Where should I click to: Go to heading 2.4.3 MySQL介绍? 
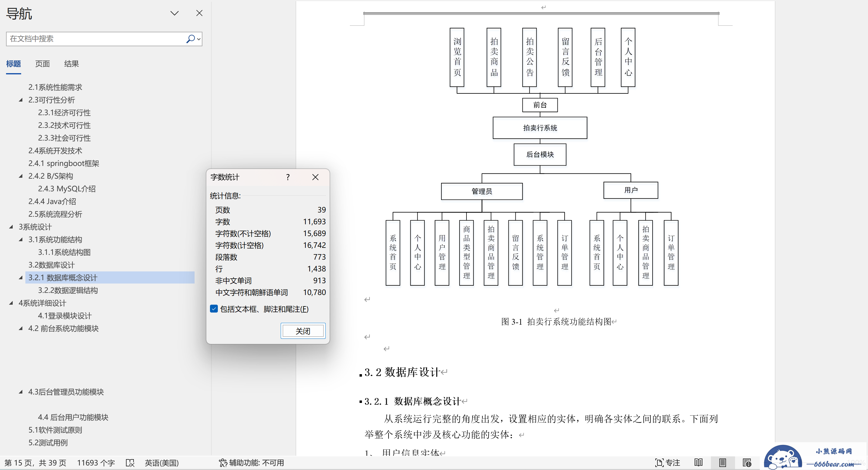(67, 189)
